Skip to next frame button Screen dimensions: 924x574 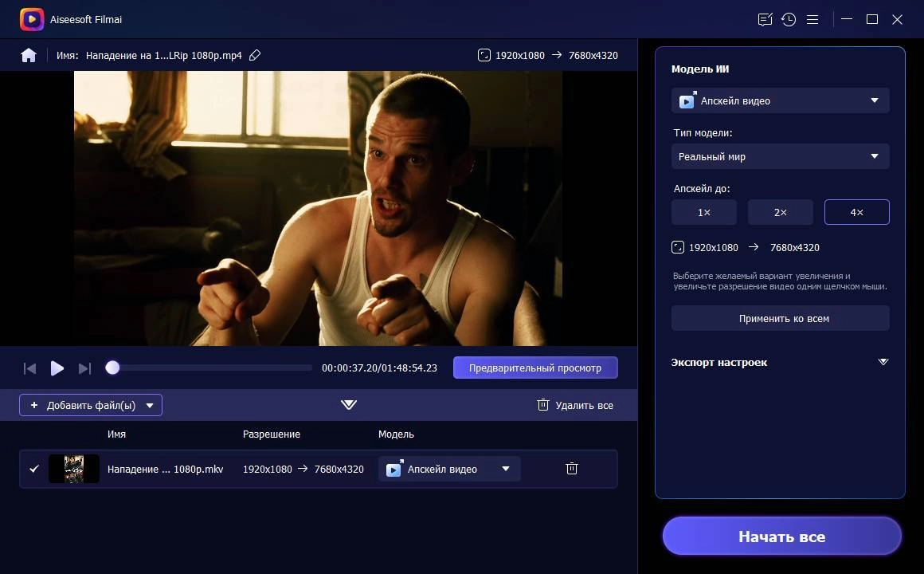[85, 368]
